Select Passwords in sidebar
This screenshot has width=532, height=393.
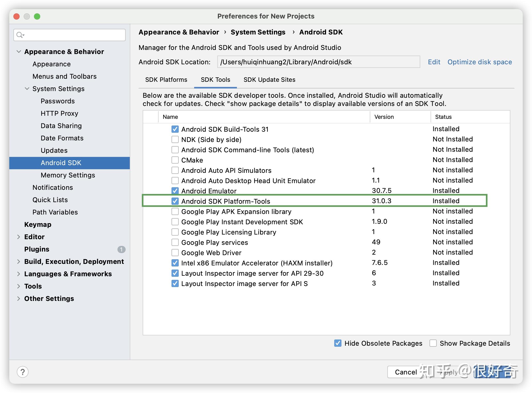58,101
